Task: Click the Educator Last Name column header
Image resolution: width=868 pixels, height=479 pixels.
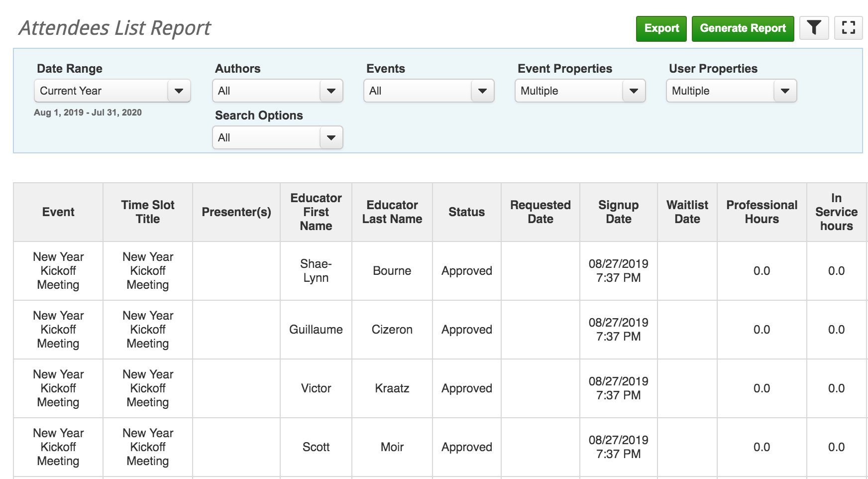Action: 392,212
